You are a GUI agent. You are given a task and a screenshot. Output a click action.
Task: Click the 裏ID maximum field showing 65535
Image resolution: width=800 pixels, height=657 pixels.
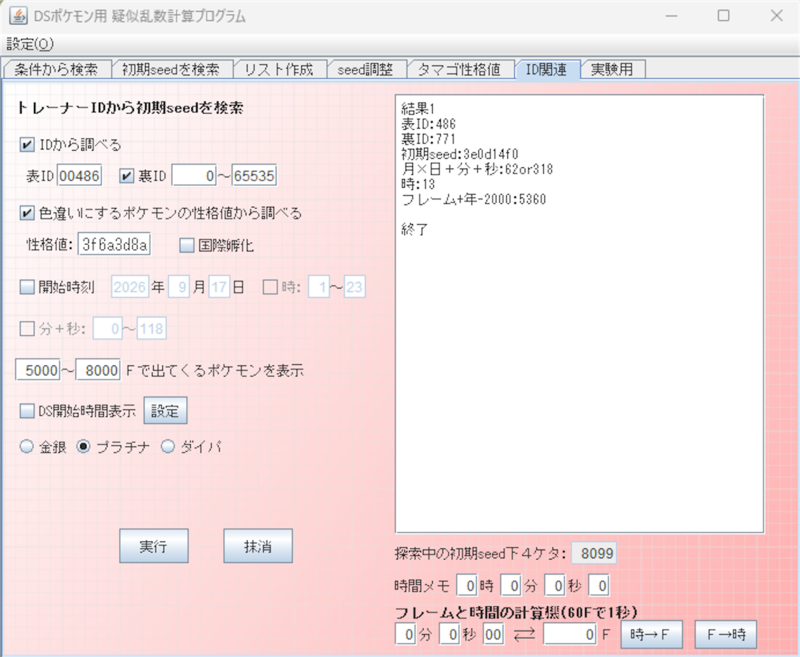254,176
